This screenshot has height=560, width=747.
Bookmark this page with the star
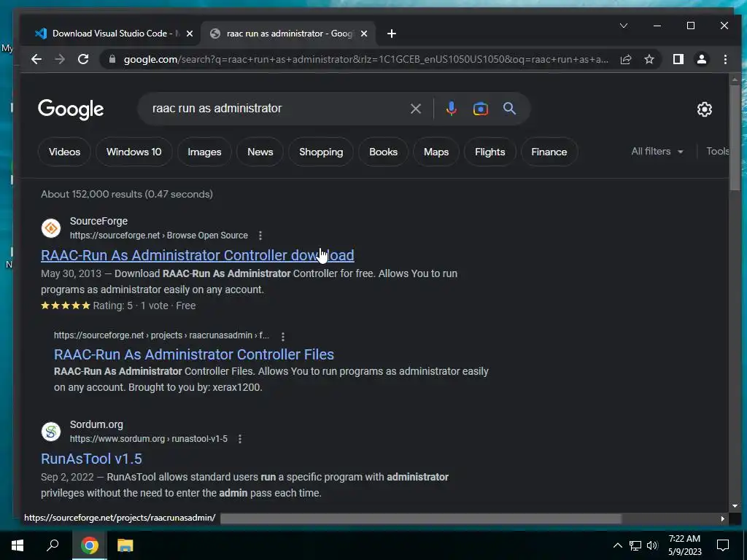click(x=649, y=60)
